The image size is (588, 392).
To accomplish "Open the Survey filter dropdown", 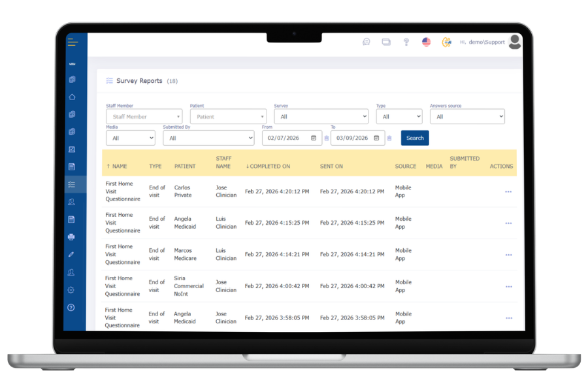I will coord(321,117).
